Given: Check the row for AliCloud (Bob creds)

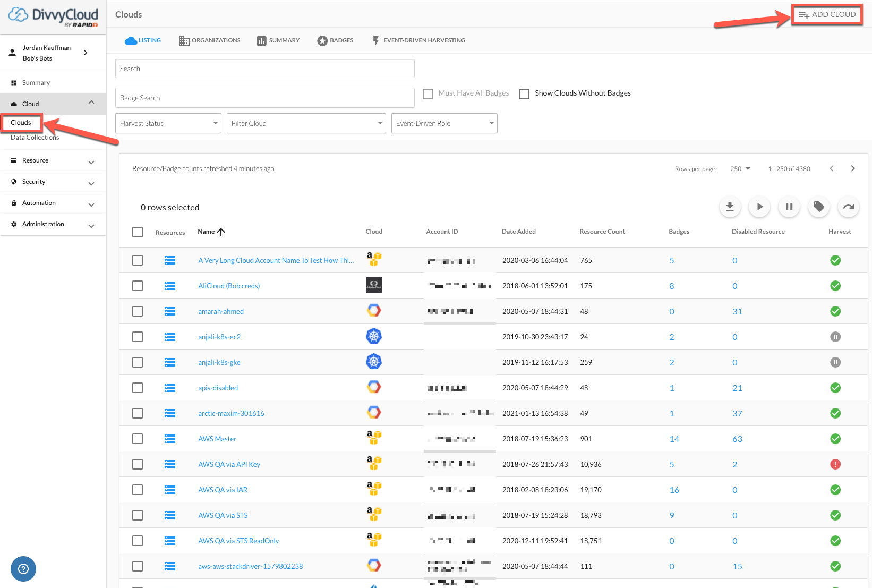Looking at the screenshot, I should pyautogui.click(x=138, y=286).
